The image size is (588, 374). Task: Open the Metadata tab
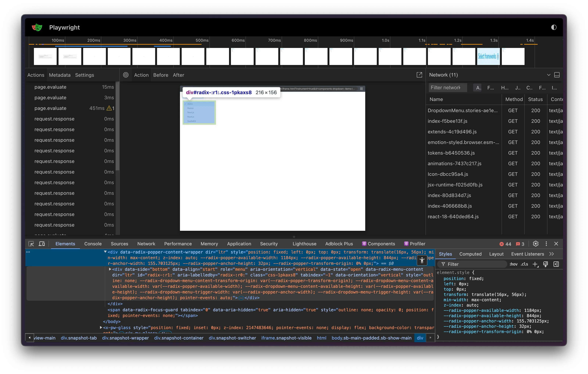pos(60,75)
